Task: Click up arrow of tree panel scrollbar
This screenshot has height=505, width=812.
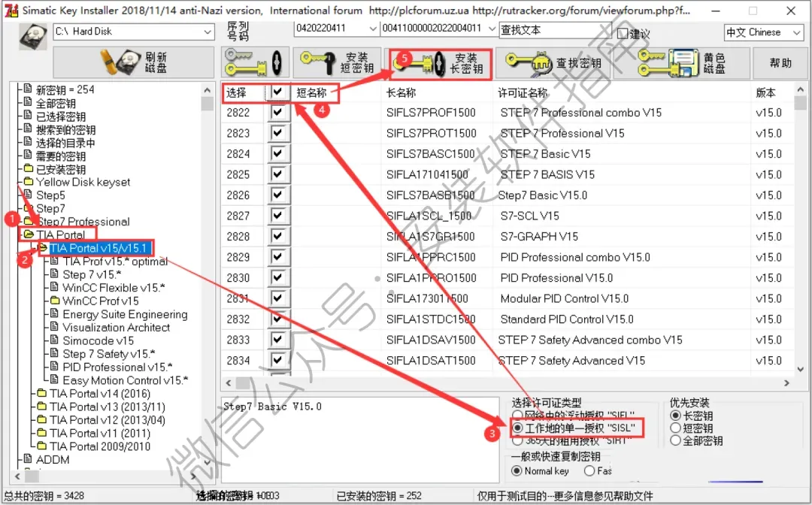Action: 208,90
